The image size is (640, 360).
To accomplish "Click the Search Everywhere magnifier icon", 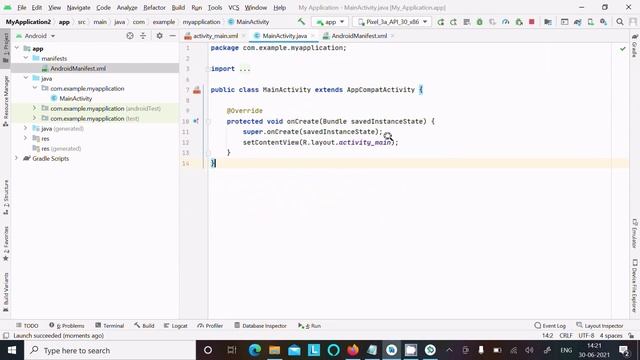I will 620,22.
